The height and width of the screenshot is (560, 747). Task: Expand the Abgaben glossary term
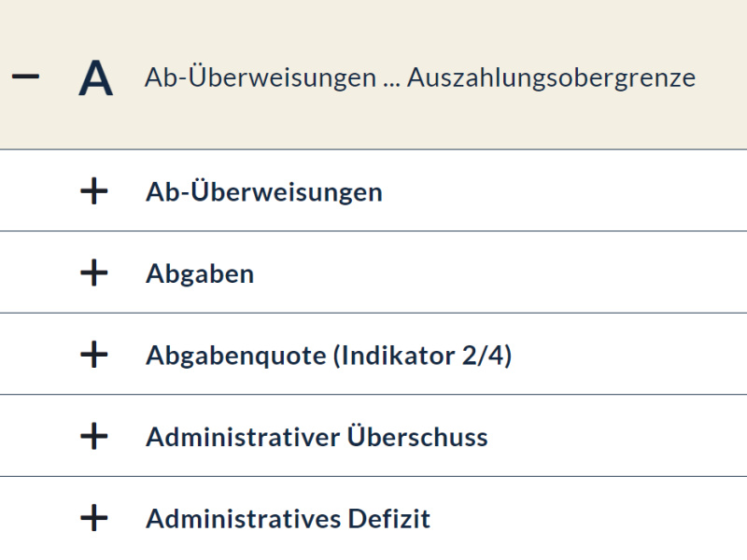tap(199, 273)
